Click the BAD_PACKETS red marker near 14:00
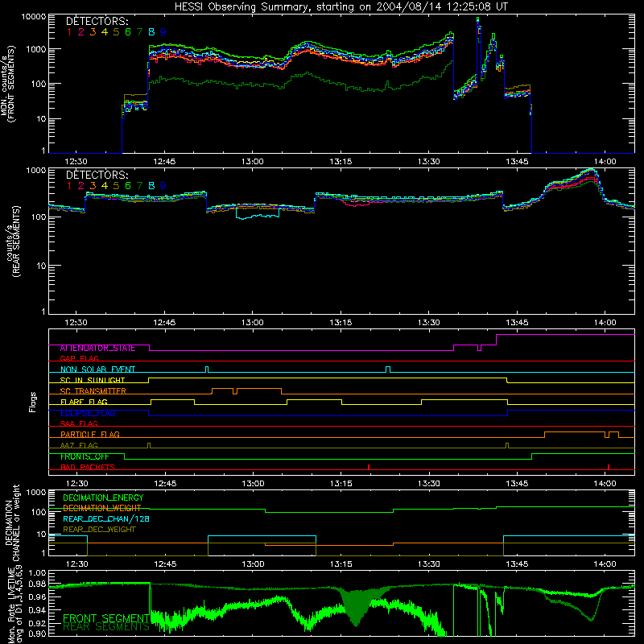This screenshot has width=644, height=644. (609, 467)
